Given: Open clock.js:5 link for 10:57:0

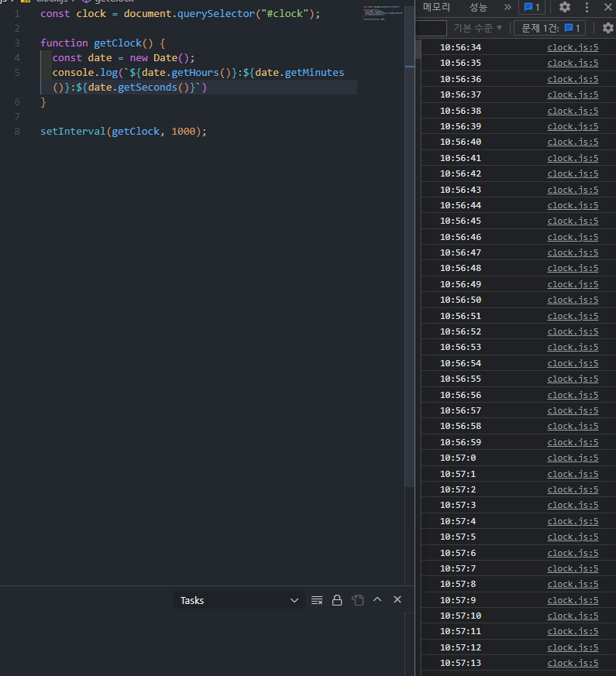Looking at the screenshot, I should pyautogui.click(x=573, y=458).
